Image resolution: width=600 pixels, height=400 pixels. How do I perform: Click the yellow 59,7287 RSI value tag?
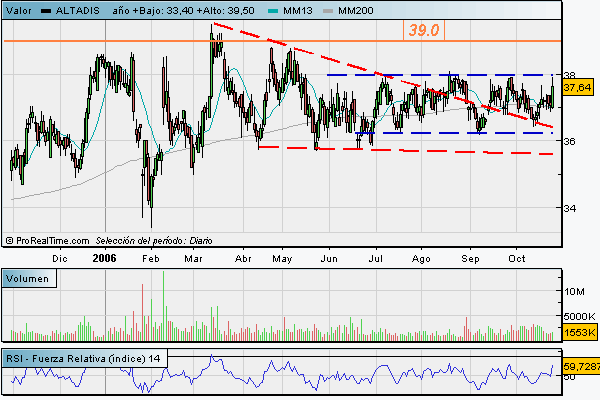(x=581, y=367)
